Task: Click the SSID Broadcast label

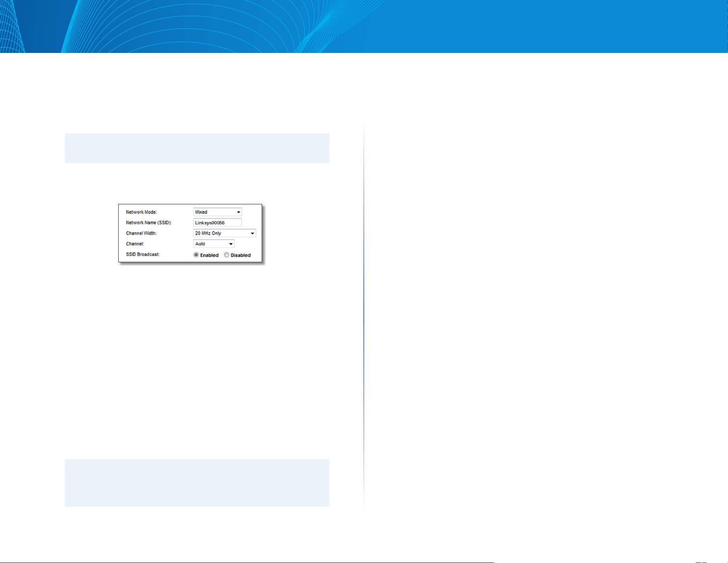Action: [x=143, y=254]
